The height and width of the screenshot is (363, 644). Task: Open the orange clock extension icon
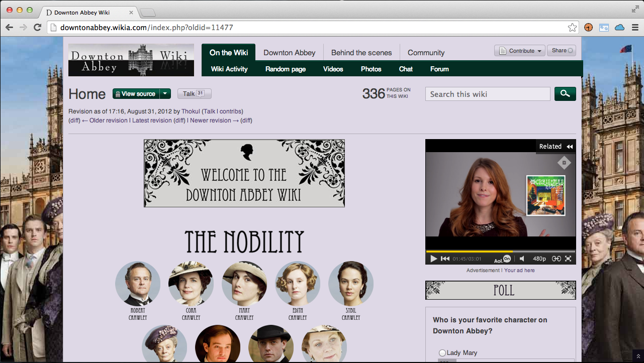coord(588,28)
